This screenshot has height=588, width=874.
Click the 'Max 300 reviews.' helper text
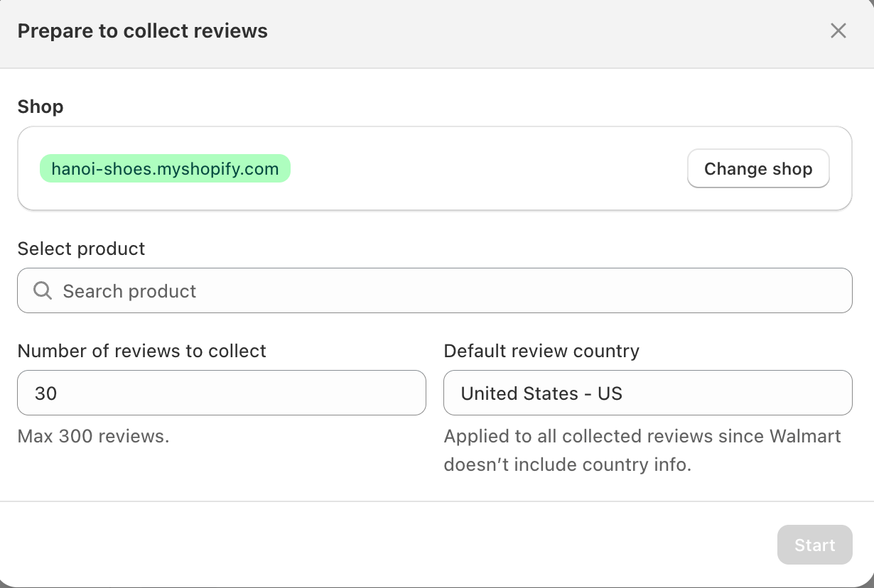point(93,436)
